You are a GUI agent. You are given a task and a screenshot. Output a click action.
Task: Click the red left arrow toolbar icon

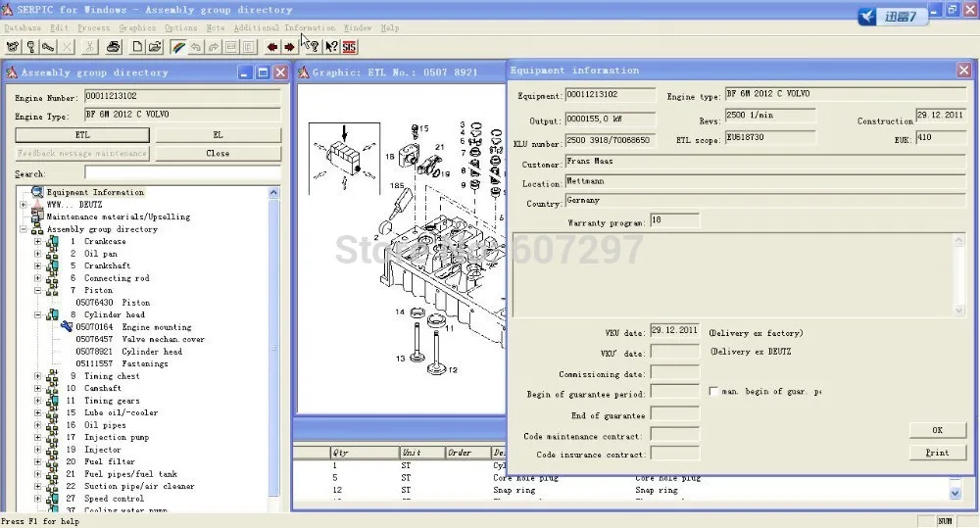click(x=271, y=47)
